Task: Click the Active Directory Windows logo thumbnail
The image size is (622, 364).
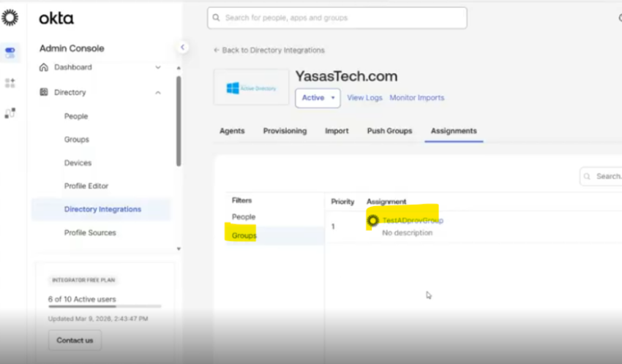Action: tap(251, 88)
